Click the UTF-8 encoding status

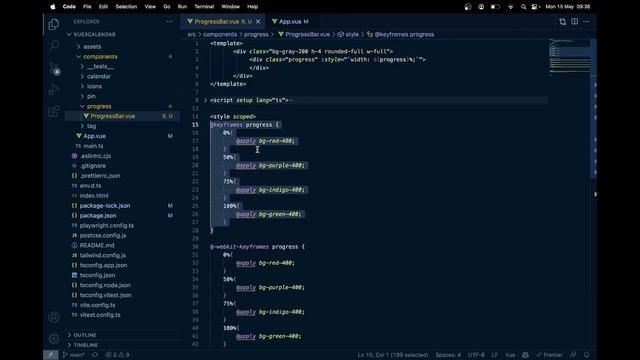(476, 355)
